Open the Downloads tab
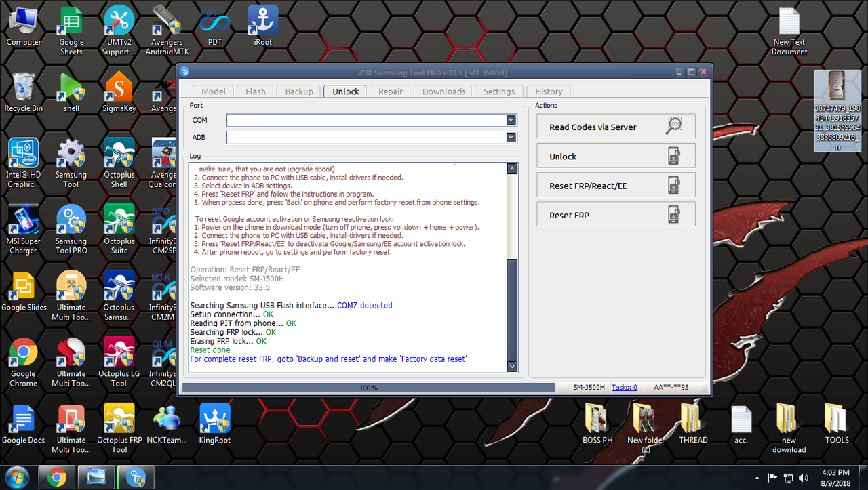This screenshot has width=868, height=490. click(x=444, y=91)
